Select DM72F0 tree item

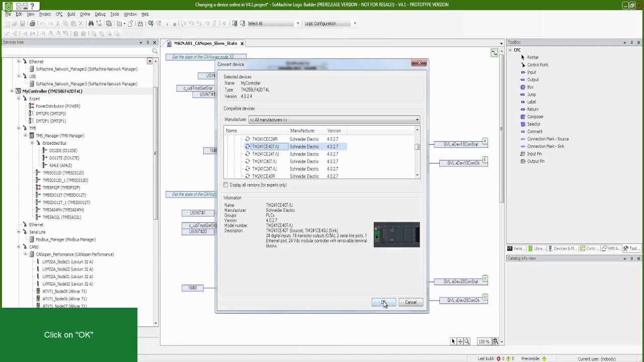51,114
